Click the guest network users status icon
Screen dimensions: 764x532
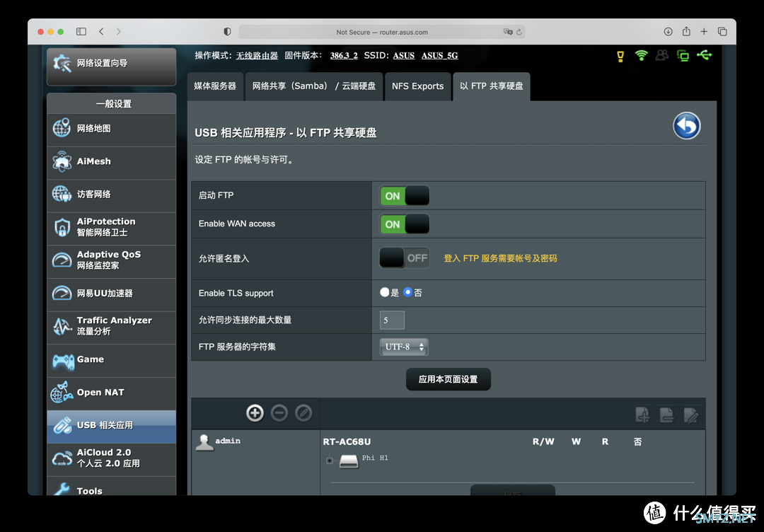click(x=661, y=56)
